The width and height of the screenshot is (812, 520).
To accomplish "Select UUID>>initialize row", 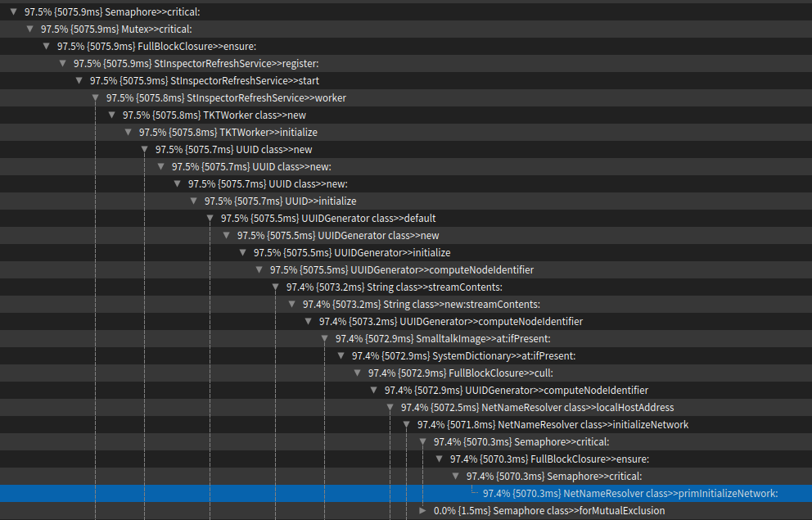I will coord(406,201).
